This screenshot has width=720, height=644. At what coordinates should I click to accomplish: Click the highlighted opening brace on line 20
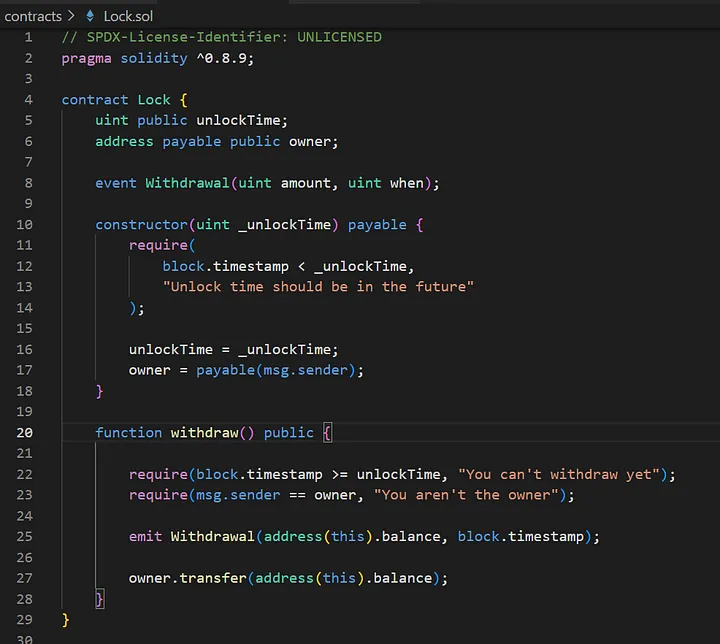tap(327, 432)
